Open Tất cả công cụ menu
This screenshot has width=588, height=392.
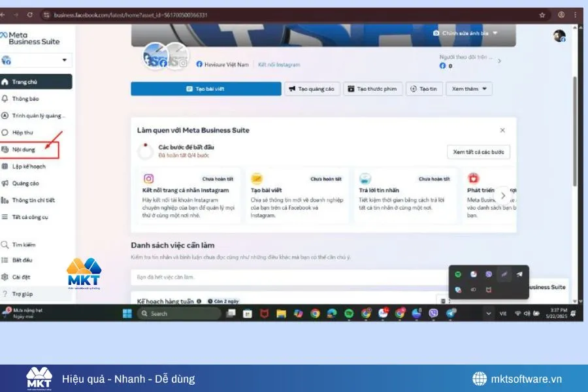coord(29,217)
